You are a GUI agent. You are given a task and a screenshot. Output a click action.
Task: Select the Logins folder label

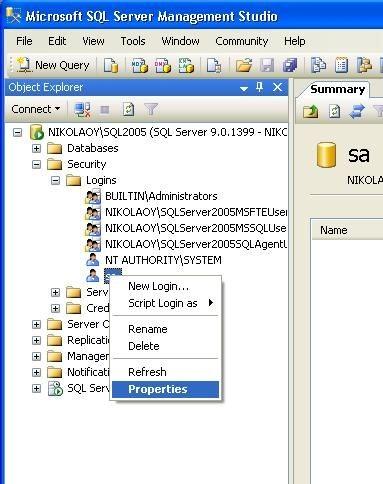pos(101,180)
